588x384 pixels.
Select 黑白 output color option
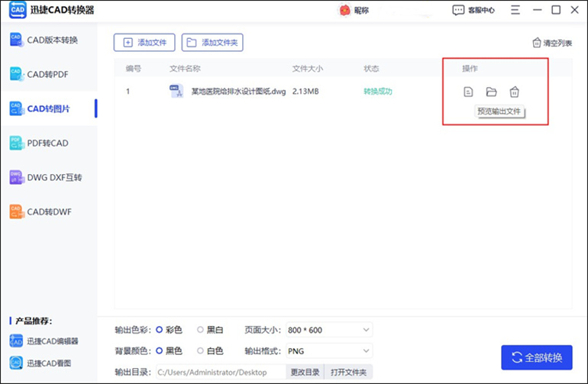coord(210,330)
